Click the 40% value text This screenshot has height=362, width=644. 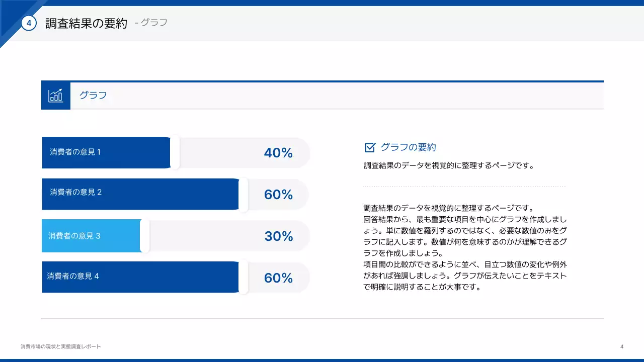278,153
